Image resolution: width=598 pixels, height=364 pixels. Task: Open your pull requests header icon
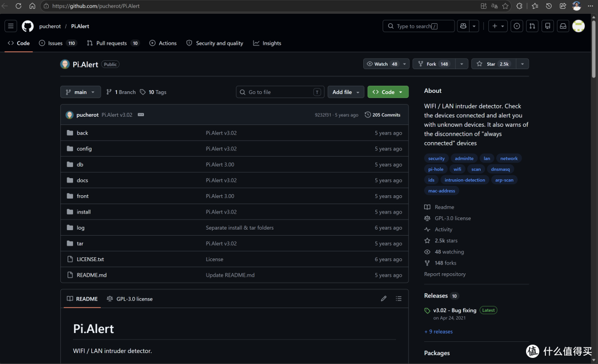coord(532,26)
